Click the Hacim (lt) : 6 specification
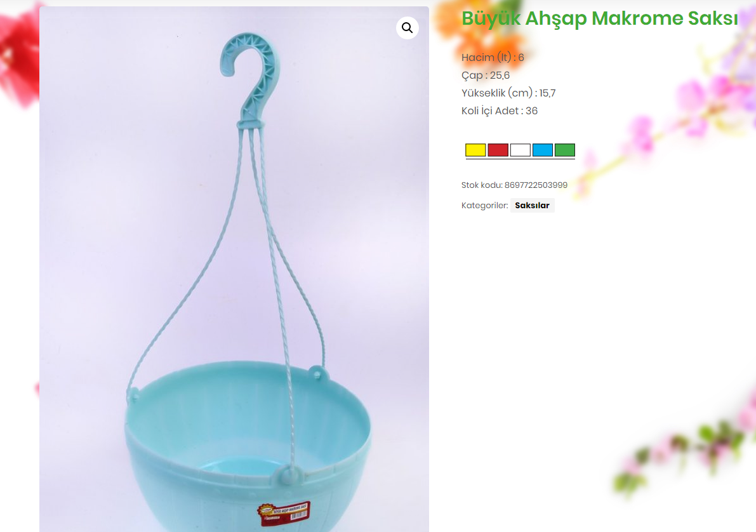This screenshot has width=756, height=532. (x=493, y=57)
